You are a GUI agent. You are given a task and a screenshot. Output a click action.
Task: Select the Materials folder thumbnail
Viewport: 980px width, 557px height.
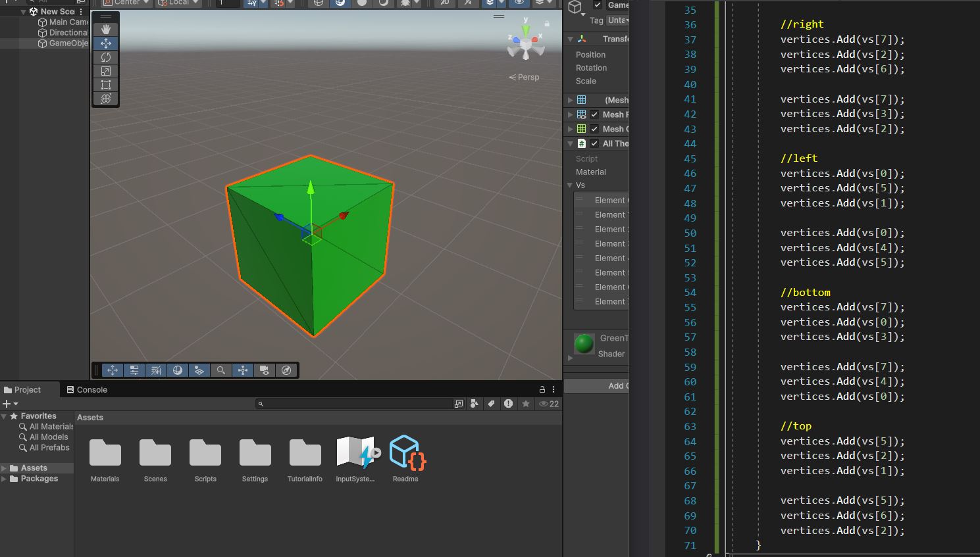105,453
